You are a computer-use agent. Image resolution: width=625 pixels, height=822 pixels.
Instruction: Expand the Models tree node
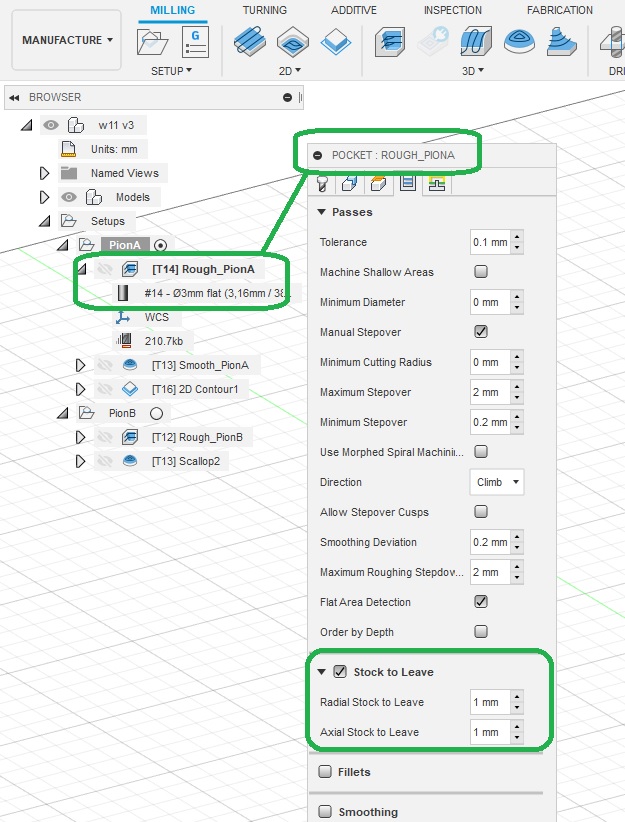tap(45, 197)
